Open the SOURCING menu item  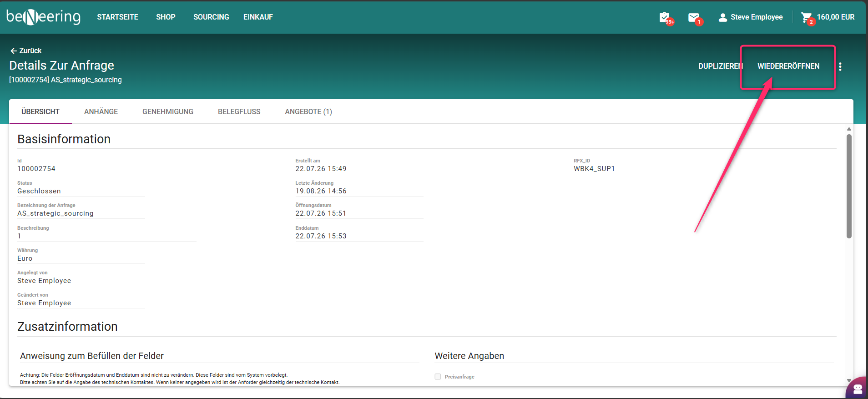(x=211, y=17)
